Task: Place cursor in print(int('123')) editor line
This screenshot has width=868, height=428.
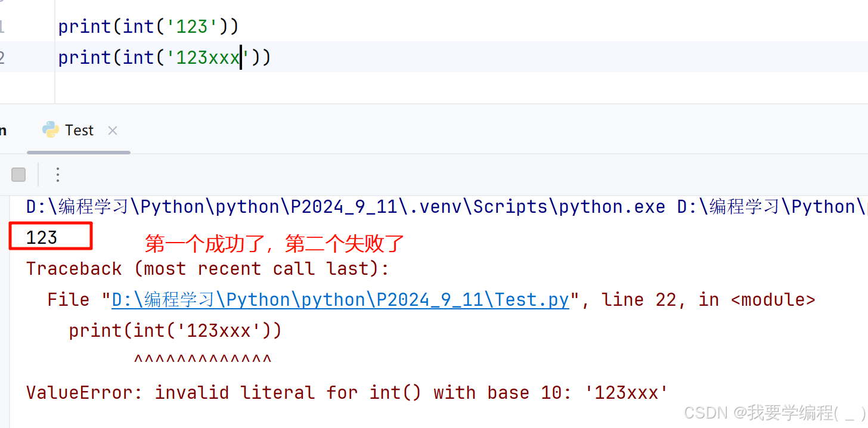Action: click(148, 26)
